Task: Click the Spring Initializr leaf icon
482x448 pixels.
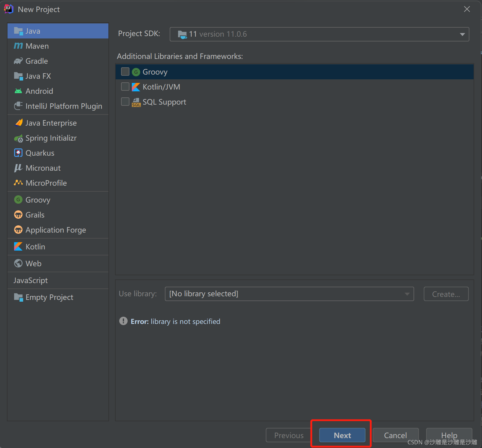Action: (x=18, y=138)
